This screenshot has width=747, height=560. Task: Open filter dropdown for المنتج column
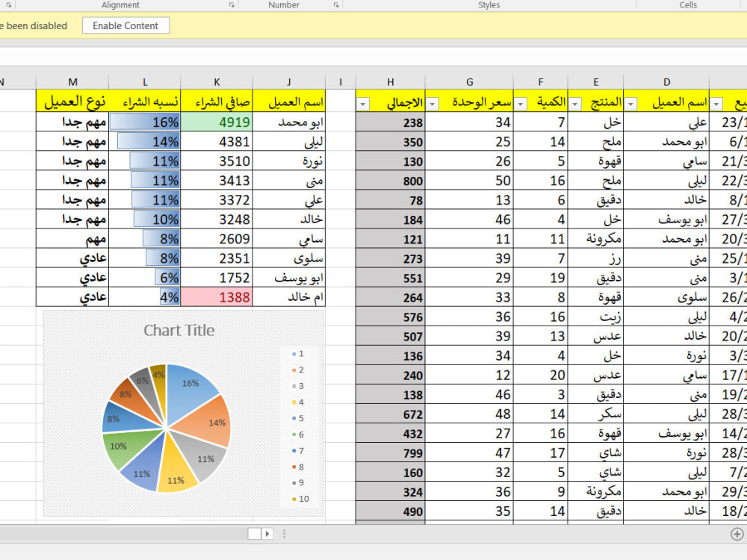tap(575, 104)
